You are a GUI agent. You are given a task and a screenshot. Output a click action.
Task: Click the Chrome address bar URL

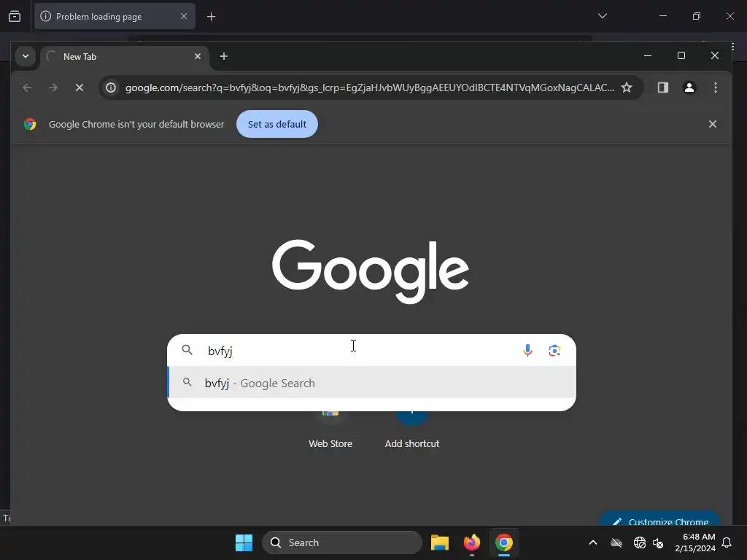(370, 87)
